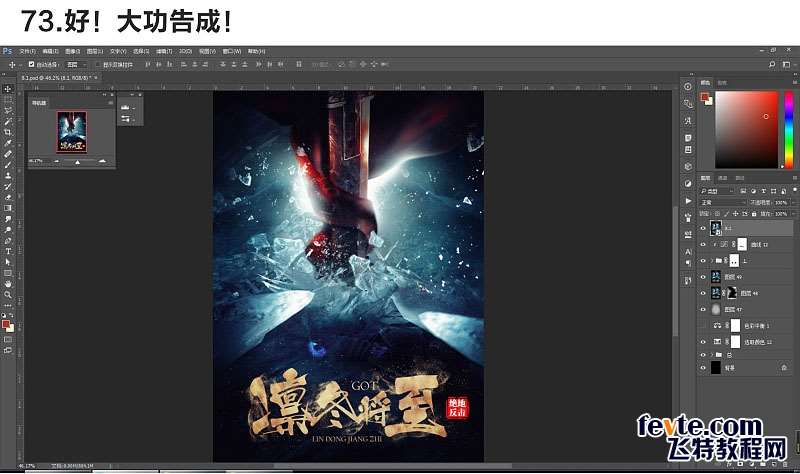Select the Clone Stamp tool
Image resolution: width=800 pixels, height=474 pixels.
point(8,175)
